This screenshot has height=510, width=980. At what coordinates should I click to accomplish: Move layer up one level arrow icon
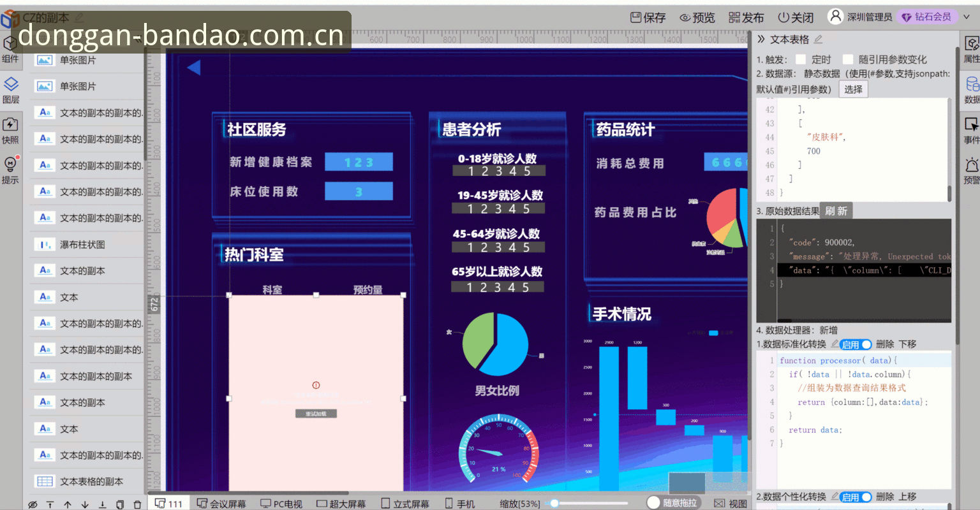[x=68, y=504]
